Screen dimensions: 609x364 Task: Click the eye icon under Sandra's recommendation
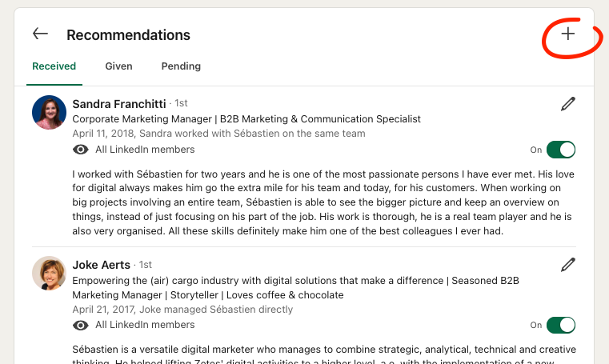click(x=80, y=150)
